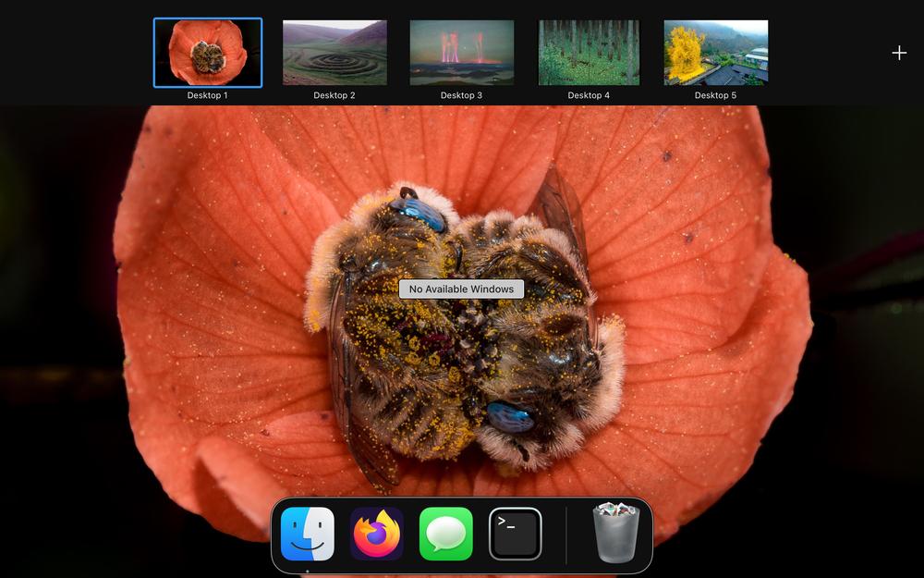Click the "Desktop 1" text label

(x=208, y=95)
